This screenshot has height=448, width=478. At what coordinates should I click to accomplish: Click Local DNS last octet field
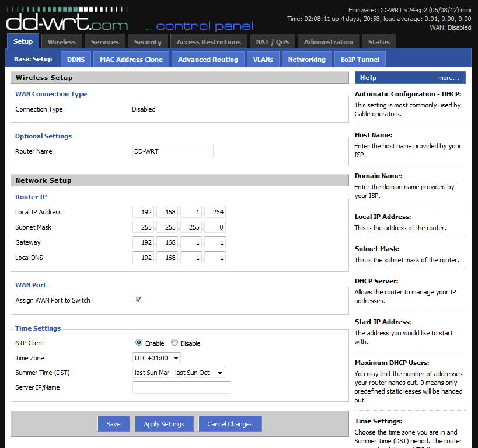pyautogui.click(x=215, y=258)
